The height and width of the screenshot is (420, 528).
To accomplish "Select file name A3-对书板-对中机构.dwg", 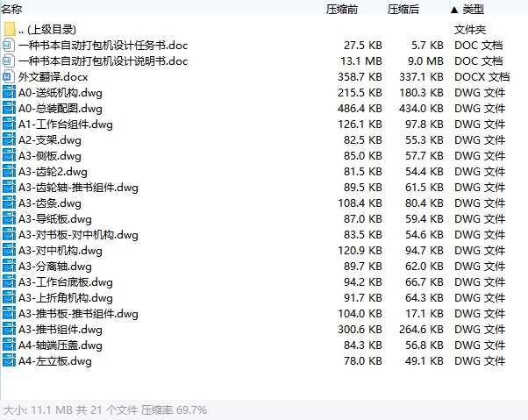I will coord(78,235).
